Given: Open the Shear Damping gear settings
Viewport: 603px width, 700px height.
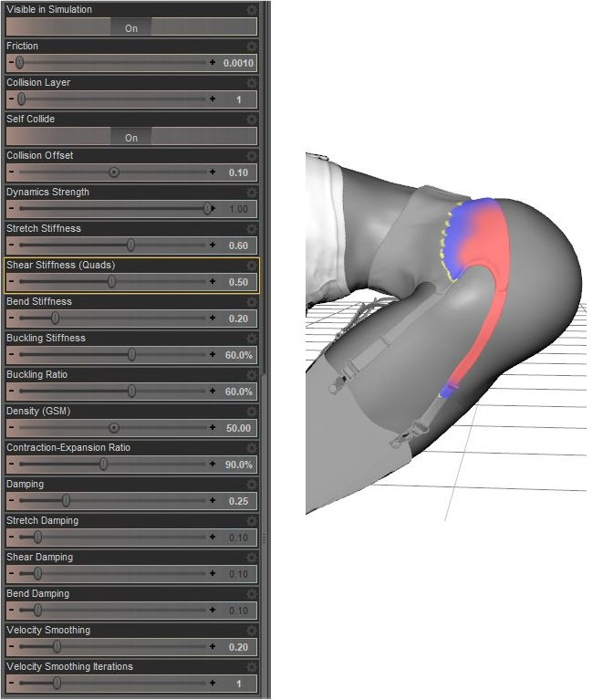Looking at the screenshot, I should pyautogui.click(x=252, y=558).
